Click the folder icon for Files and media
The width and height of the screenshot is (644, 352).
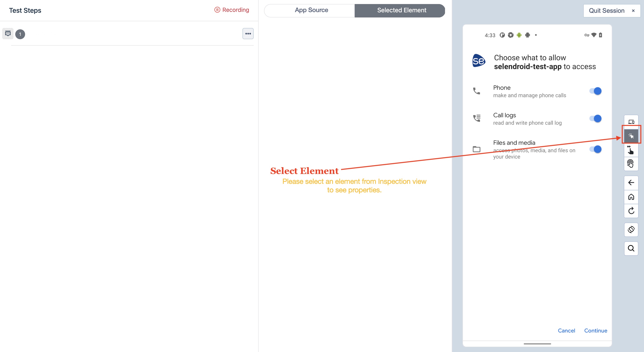click(476, 149)
